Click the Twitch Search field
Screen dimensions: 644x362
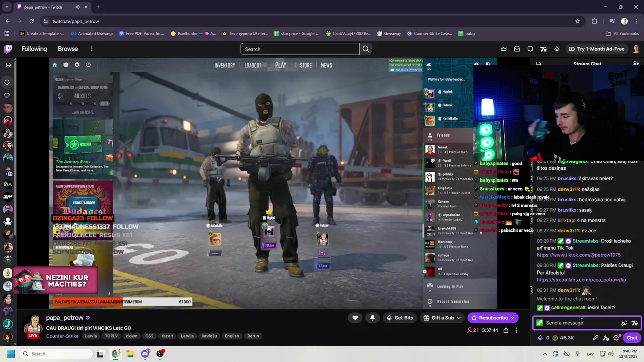point(300,49)
